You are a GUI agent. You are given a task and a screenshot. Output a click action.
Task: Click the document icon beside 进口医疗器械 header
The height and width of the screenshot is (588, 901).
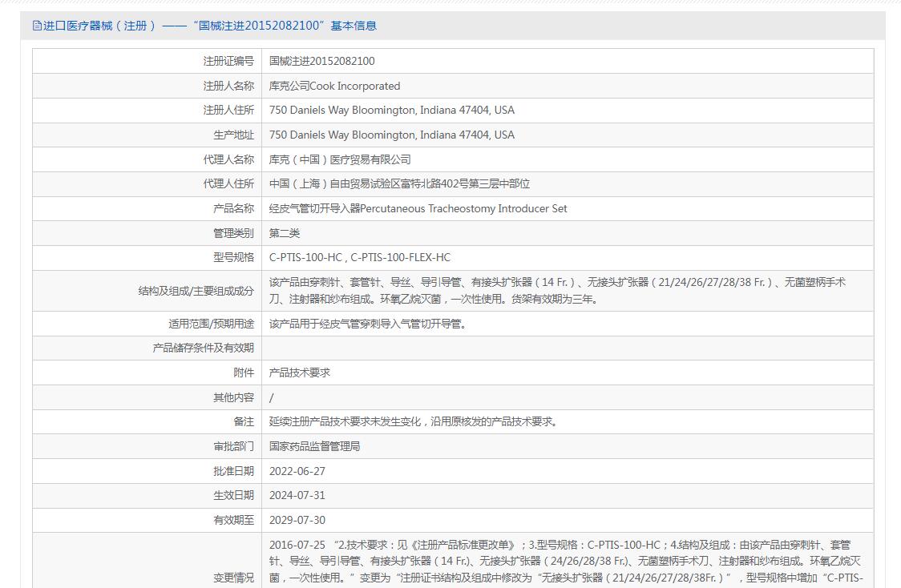pyautogui.click(x=37, y=26)
